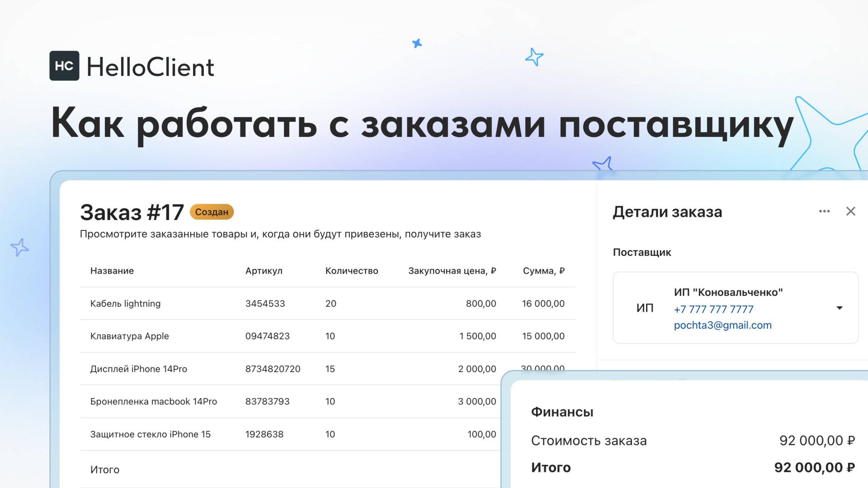Select the Дисплей iPhone 14Pro row name
Screen dimensions: 868x488
[x=138, y=369]
